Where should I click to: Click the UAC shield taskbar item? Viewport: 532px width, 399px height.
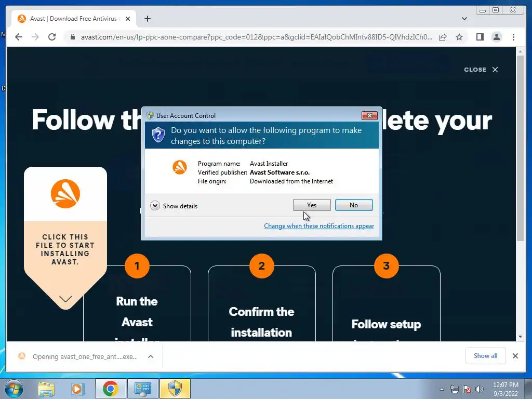(x=175, y=389)
